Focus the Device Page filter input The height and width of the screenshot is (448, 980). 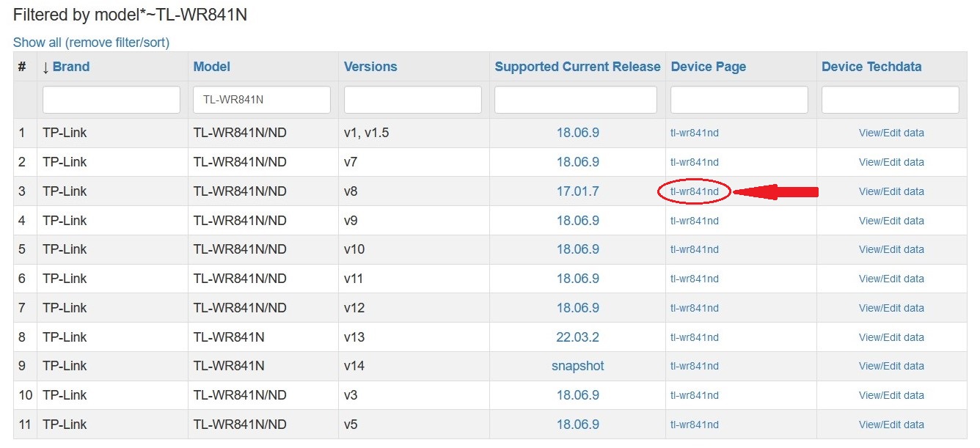coord(739,100)
